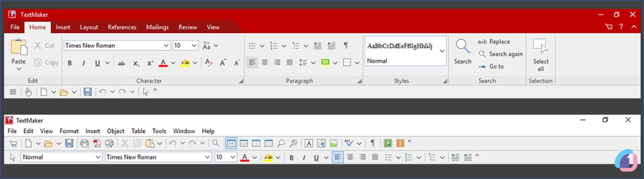This screenshot has width=644, height=179.
Task: Click the reset character formatting icon
Action: [208, 63]
